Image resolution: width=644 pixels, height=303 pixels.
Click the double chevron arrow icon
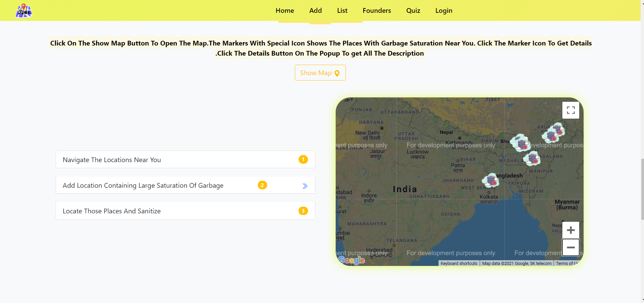305,186
